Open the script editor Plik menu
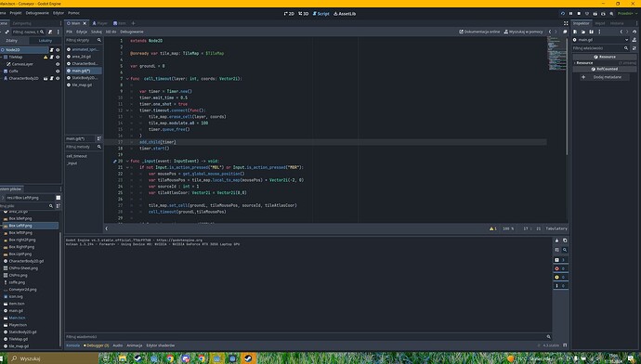Screen dimensions: 641x364 (69, 32)
